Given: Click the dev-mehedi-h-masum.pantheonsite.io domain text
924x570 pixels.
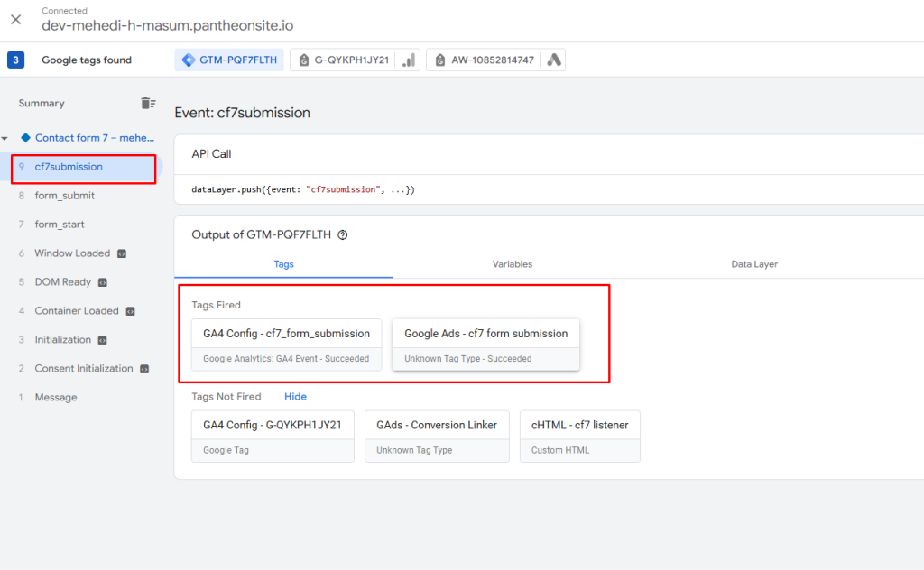Looking at the screenshot, I should [167, 25].
